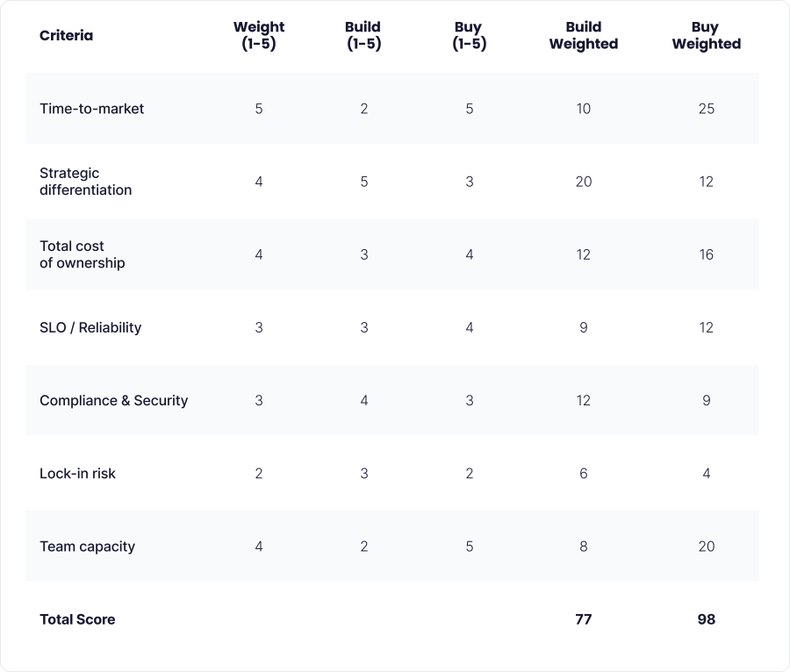Click Buy Weighted total of 98

[707, 619]
